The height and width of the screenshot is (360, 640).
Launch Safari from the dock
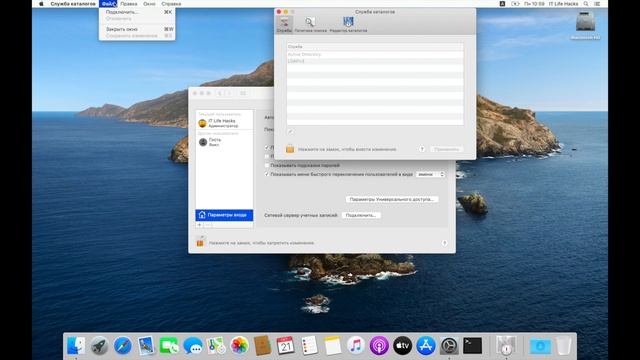tap(122, 346)
